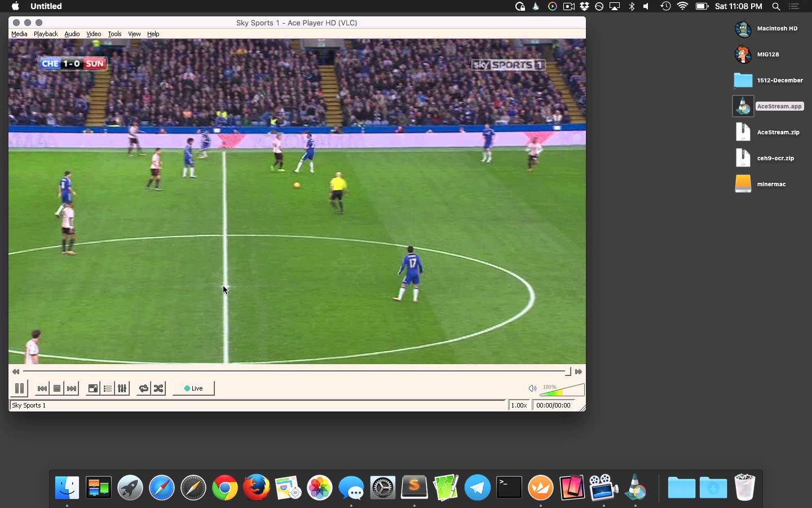Click the 1.00x playback speed indicator
Viewport: 812px width, 508px height.
point(519,405)
